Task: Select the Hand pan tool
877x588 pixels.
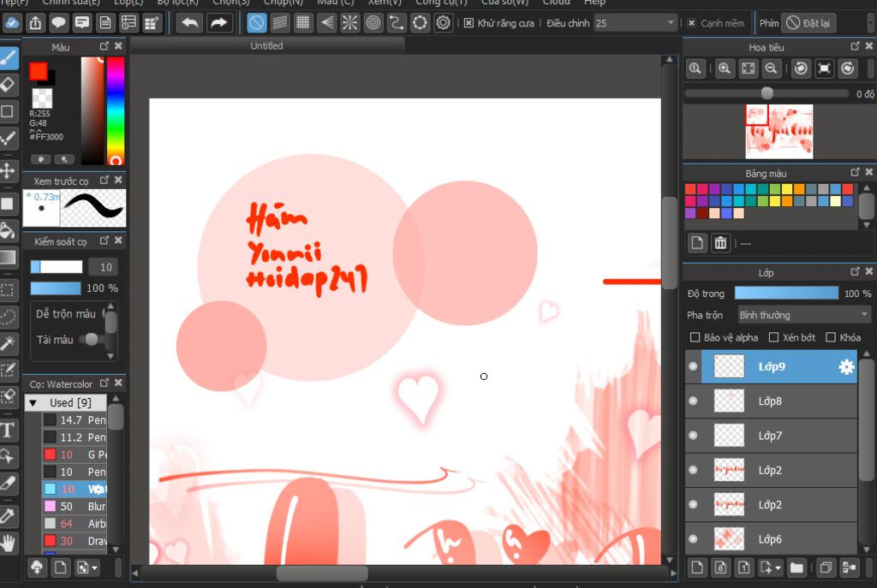Action: coord(8,543)
